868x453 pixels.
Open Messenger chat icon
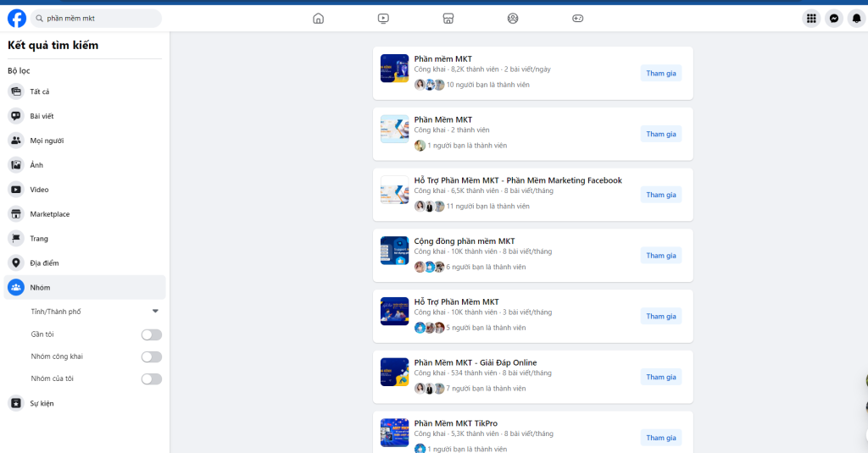coord(834,19)
